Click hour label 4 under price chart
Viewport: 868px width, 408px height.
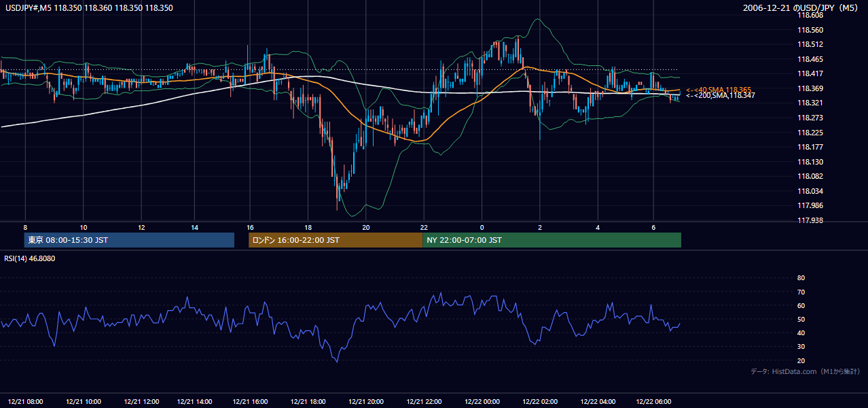pos(598,227)
